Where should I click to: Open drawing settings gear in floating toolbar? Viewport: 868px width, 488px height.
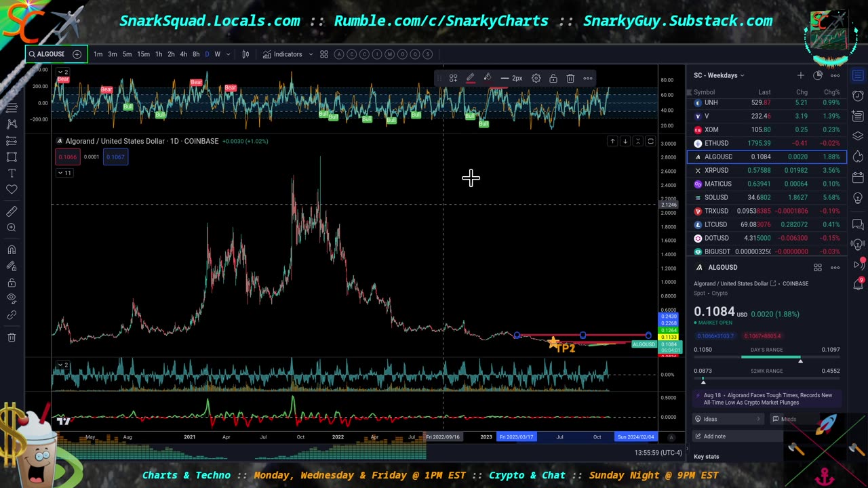[x=536, y=79]
